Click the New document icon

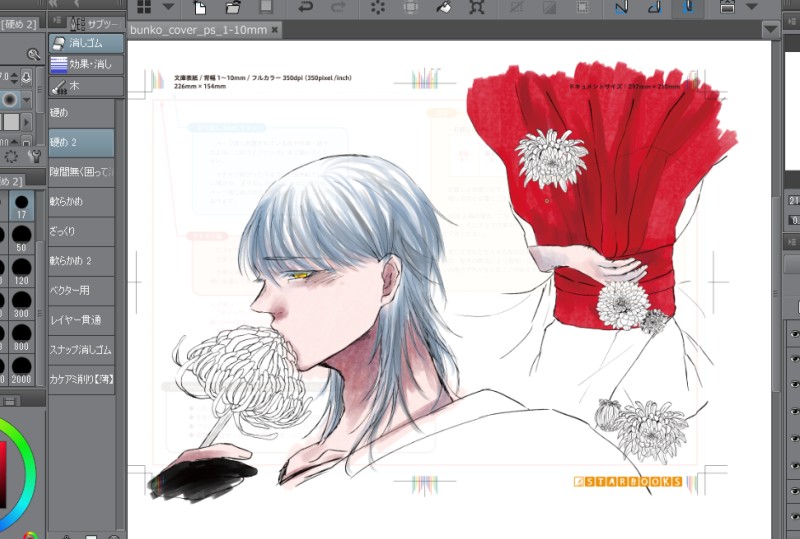pyautogui.click(x=200, y=7)
